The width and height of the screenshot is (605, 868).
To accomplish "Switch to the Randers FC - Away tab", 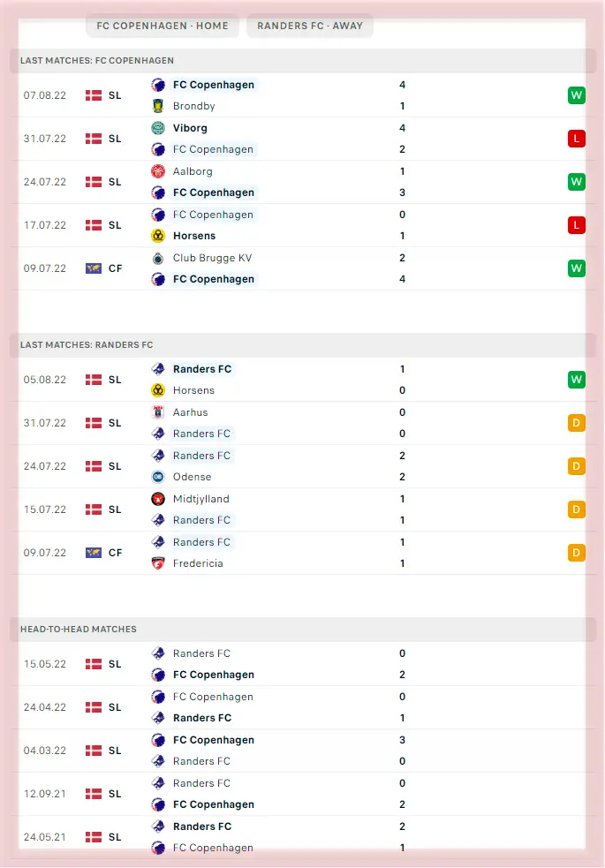I will coord(310,26).
